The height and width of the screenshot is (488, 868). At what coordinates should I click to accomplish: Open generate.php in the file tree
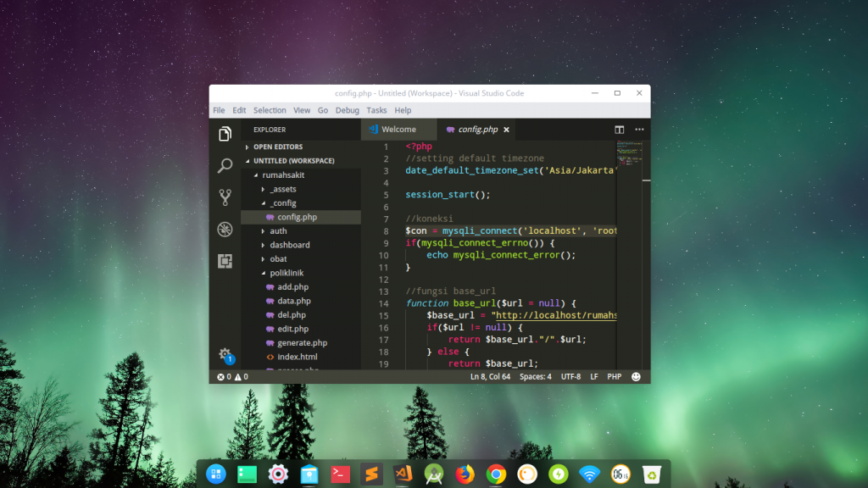click(x=302, y=343)
